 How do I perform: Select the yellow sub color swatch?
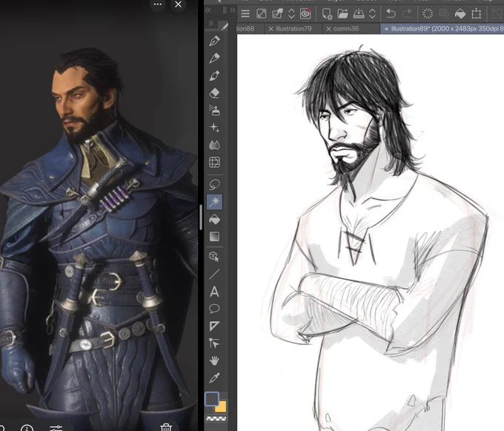coord(221,407)
